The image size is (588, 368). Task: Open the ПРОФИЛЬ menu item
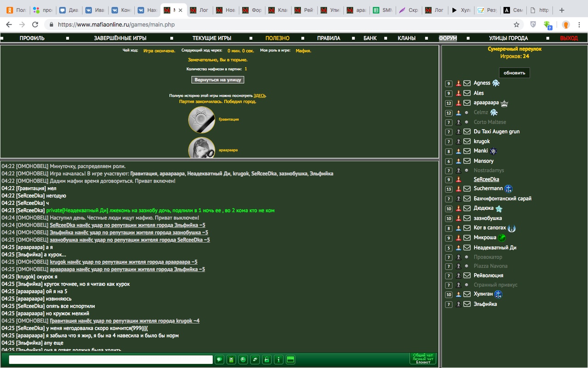[32, 38]
